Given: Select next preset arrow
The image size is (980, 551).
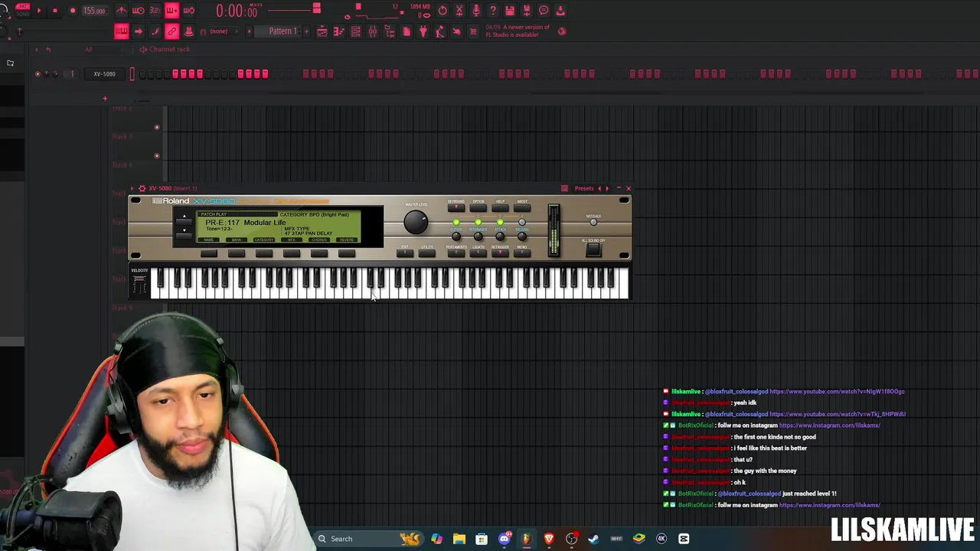Looking at the screenshot, I should (607, 188).
